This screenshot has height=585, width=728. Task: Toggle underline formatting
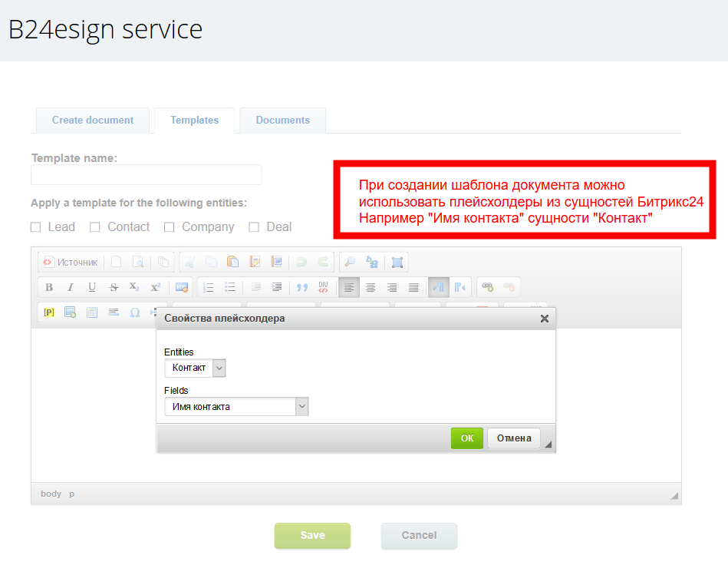click(92, 287)
